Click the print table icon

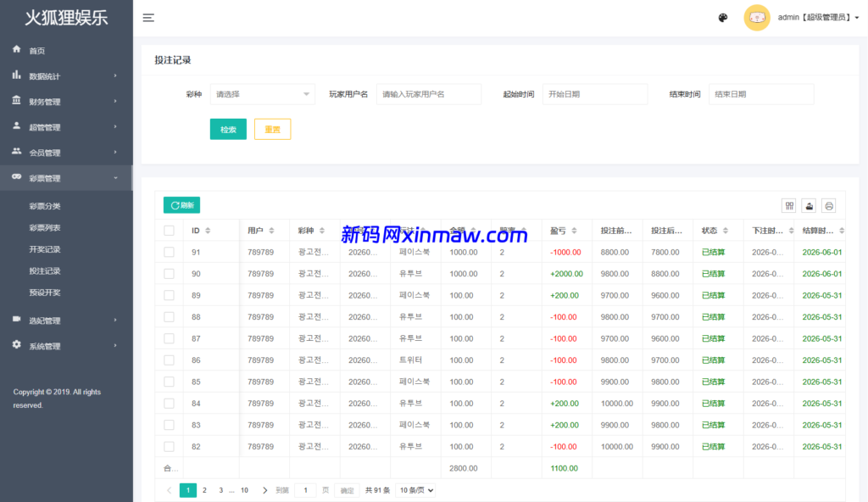point(829,205)
